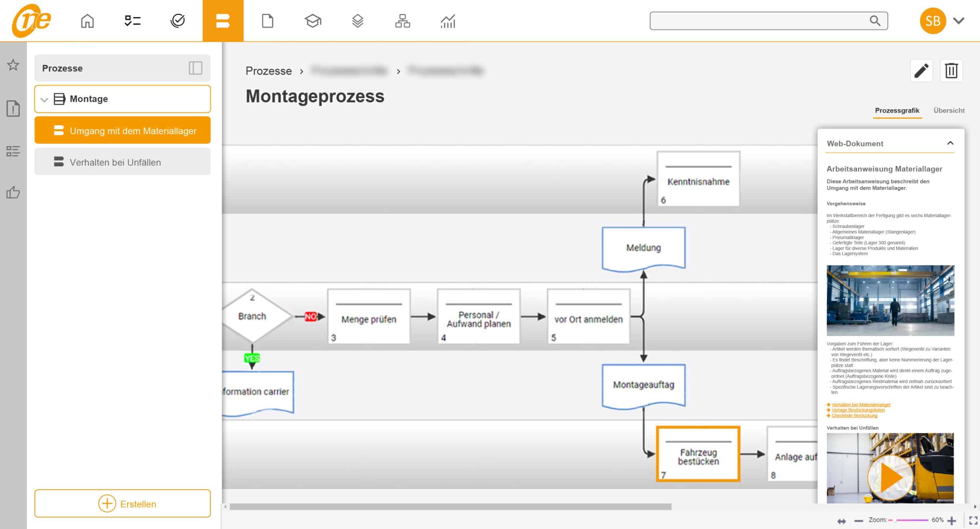Open favorites star in left sidebar
This screenshot has width=980, height=529.
pos(13,65)
